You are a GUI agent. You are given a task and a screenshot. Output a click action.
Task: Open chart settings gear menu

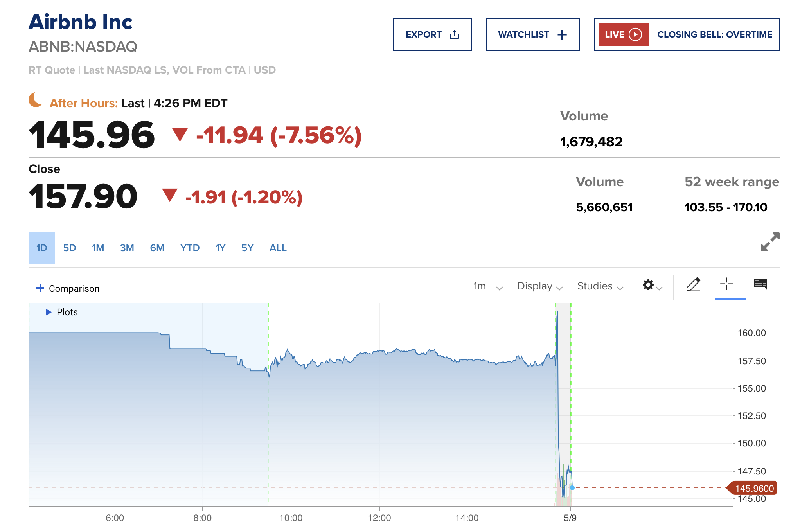click(x=651, y=286)
